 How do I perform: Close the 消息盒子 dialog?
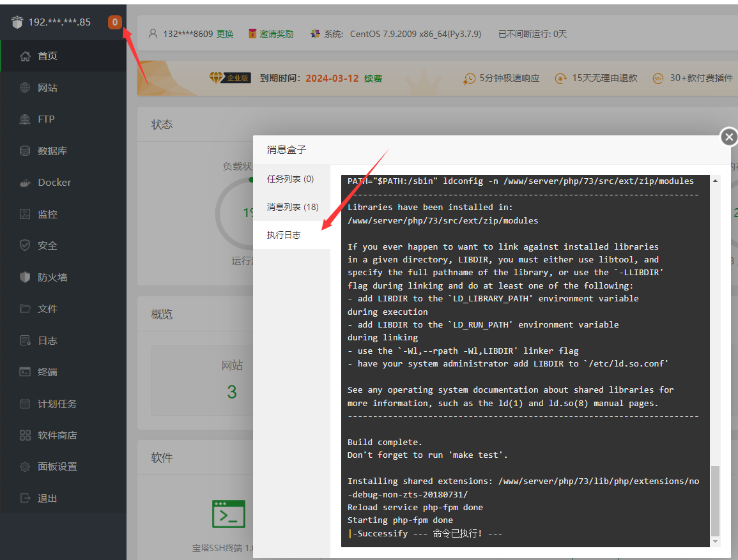[728, 137]
